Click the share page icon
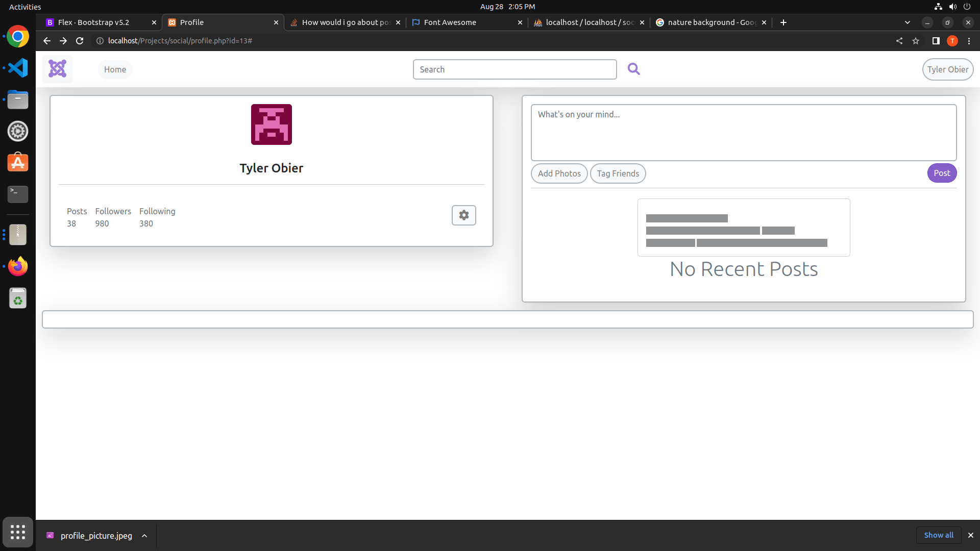 coord(899,41)
